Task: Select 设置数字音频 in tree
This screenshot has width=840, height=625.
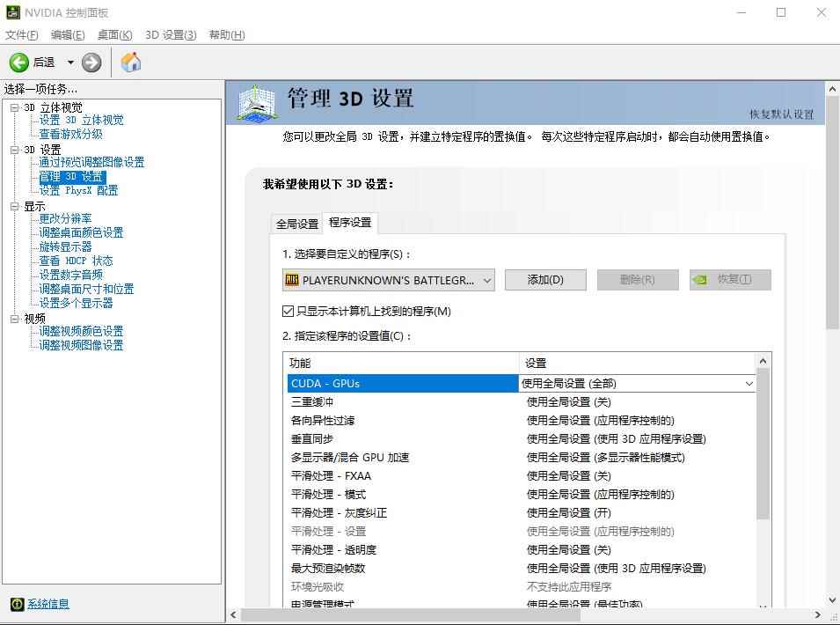Action: click(x=70, y=275)
